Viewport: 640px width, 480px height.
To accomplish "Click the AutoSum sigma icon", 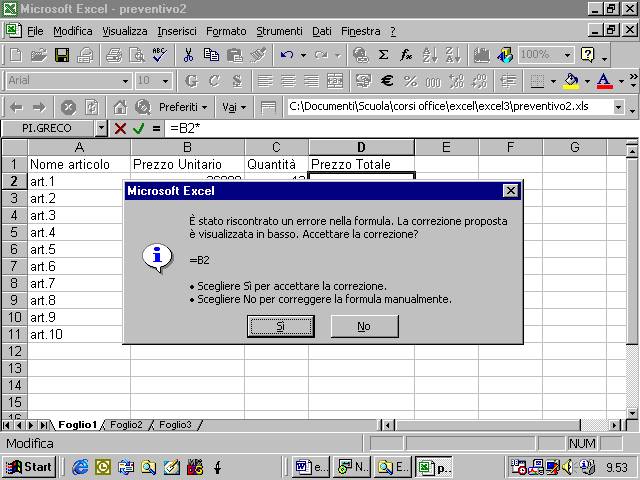I will pos(383,55).
